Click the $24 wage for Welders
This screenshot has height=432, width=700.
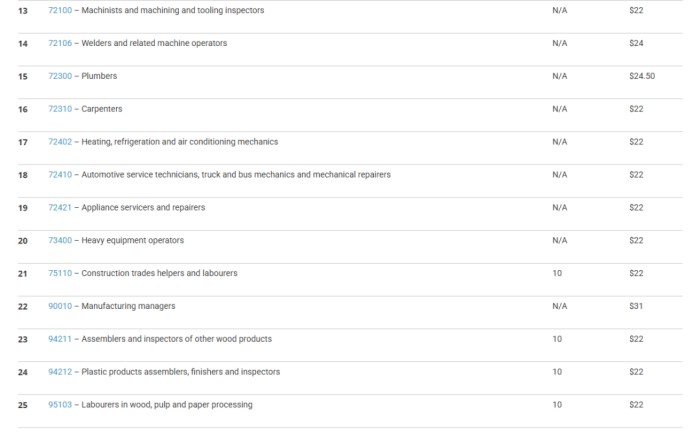click(636, 43)
